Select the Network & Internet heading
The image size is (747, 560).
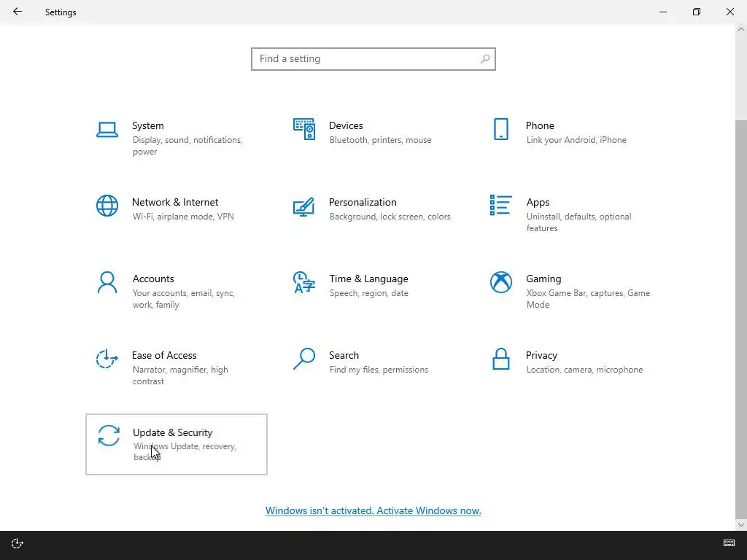pyautogui.click(x=175, y=203)
